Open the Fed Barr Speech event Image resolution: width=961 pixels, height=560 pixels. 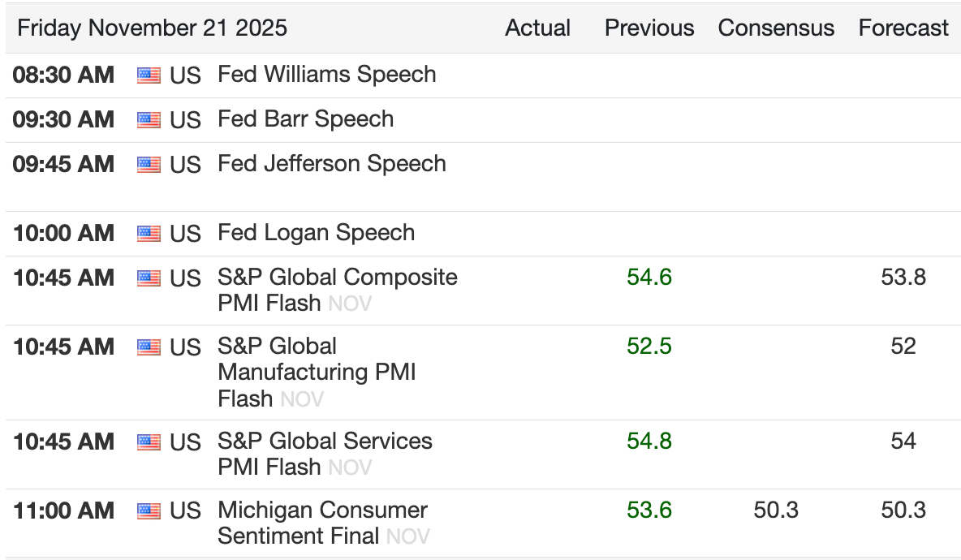[305, 119]
